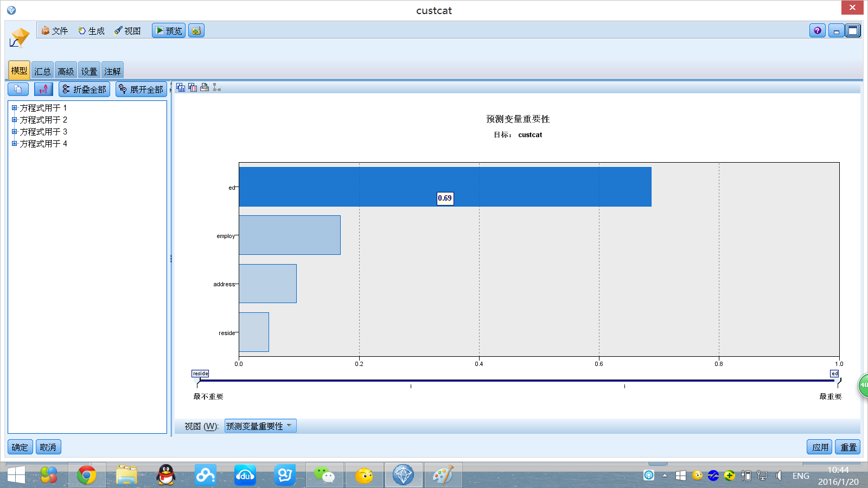Viewport: 868px width, 488px height.
Task: Click the copy icon button above equations
Action: (18, 89)
